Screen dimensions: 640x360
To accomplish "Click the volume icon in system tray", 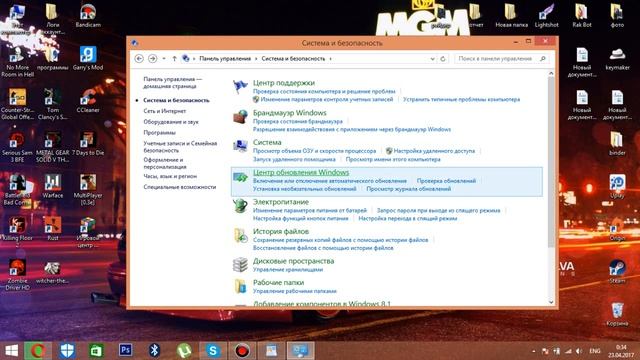I will pyautogui.click(x=578, y=351).
